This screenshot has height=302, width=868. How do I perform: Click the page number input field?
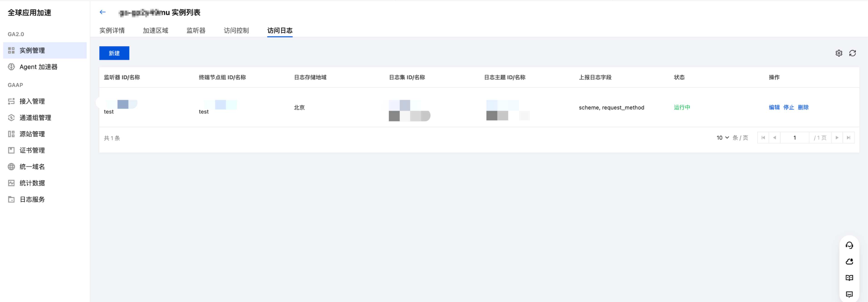[794, 138]
